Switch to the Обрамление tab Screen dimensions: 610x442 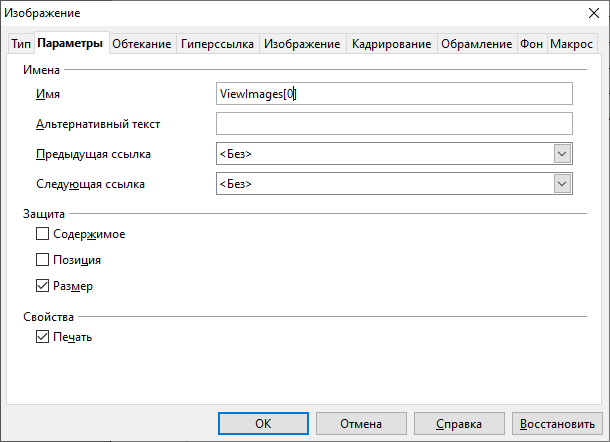click(475, 44)
